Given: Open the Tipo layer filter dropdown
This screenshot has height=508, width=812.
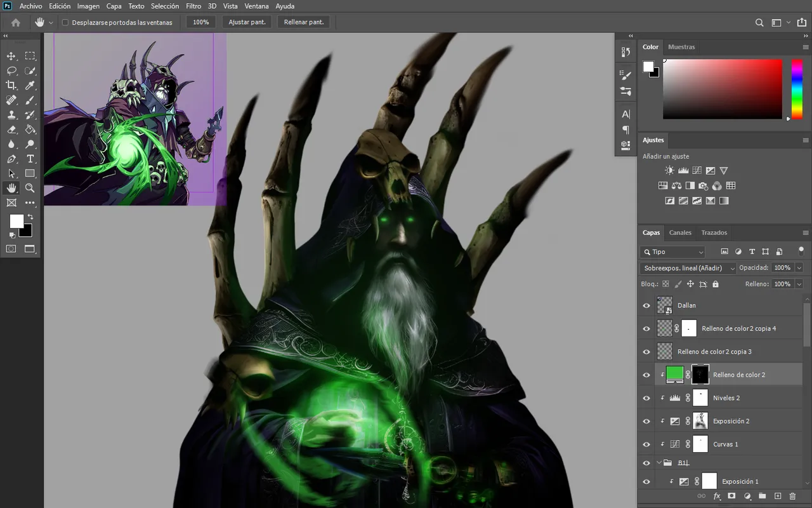Looking at the screenshot, I should tap(672, 252).
